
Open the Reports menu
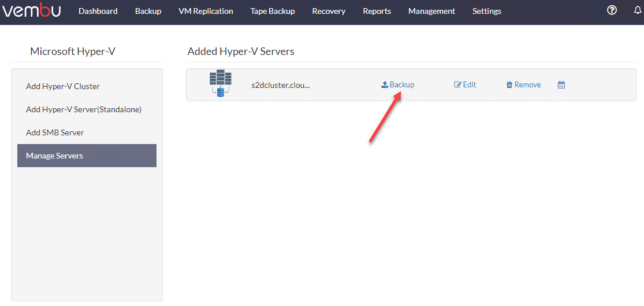377,11
